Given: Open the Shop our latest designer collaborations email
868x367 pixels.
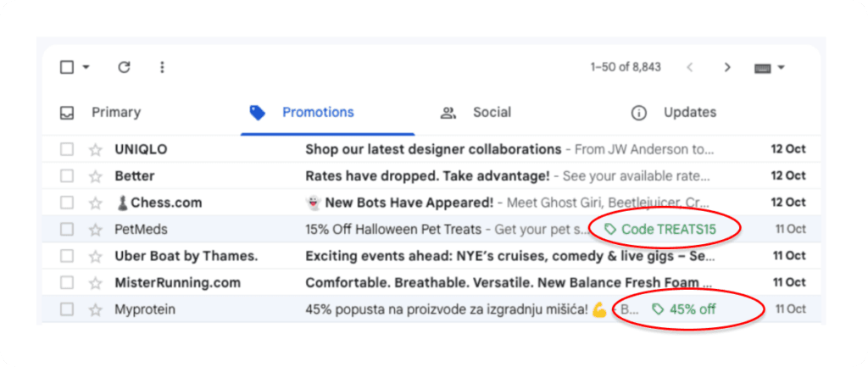Looking at the screenshot, I should pos(432,150).
